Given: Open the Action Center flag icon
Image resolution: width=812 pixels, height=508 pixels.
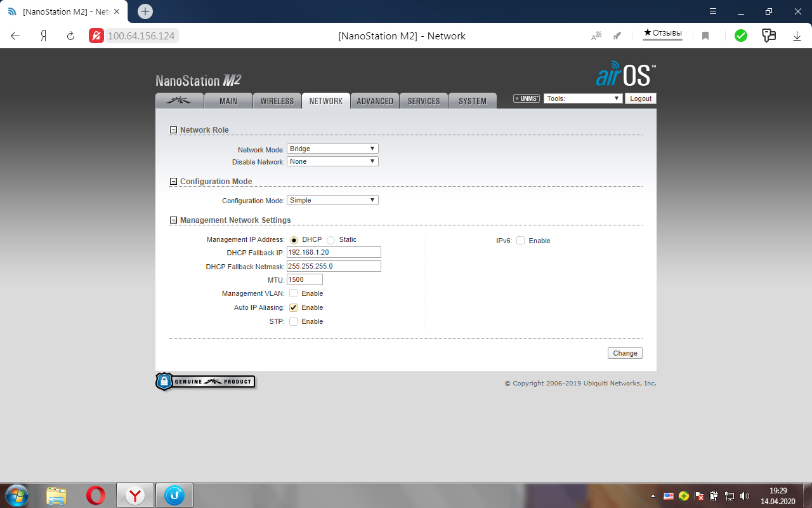Looking at the screenshot, I should point(699,496).
